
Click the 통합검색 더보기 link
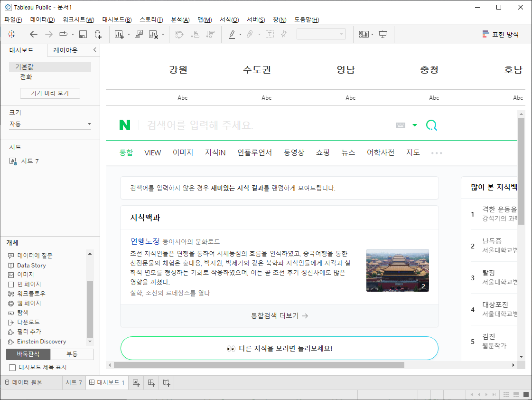279,316
